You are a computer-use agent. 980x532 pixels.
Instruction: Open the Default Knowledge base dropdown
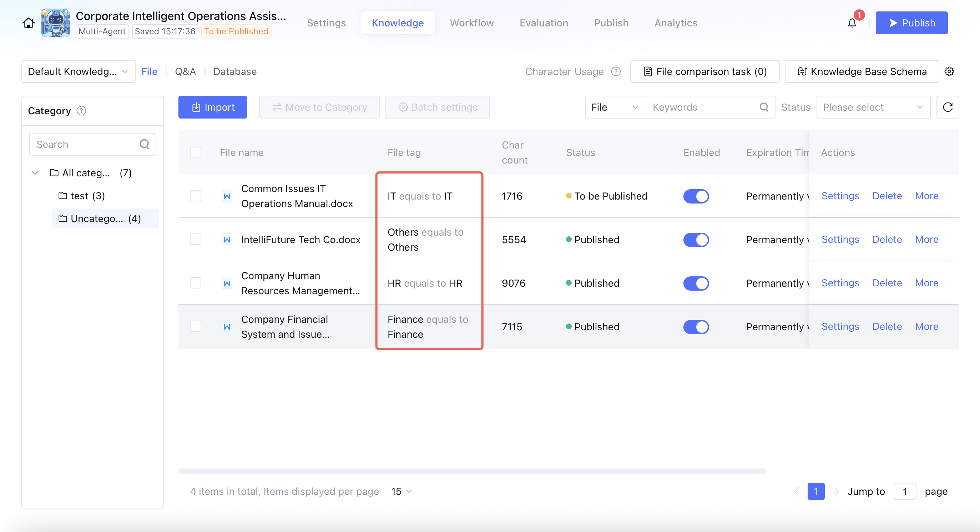click(78, 71)
